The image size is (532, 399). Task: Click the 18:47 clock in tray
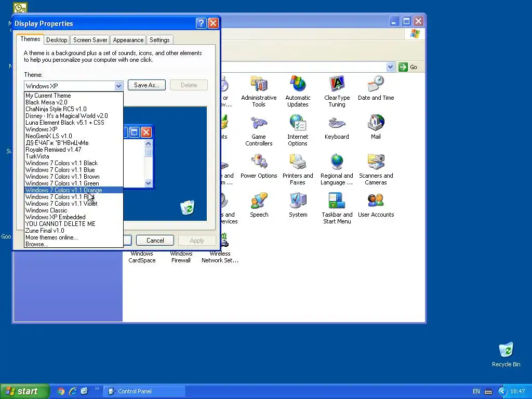[517, 392]
